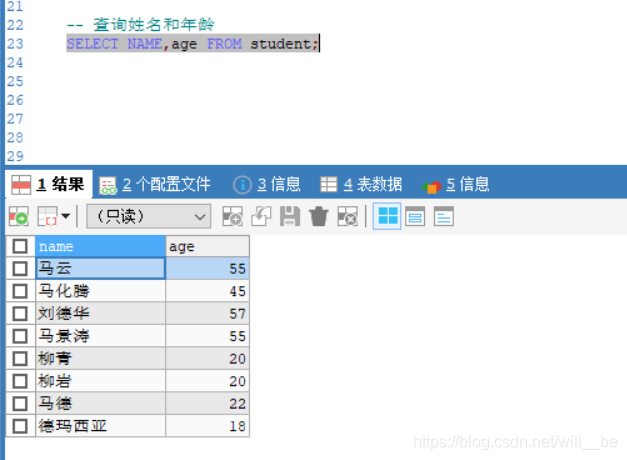Switch to text view mode icon
This screenshot has height=460, width=627.
tap(443, 216)
